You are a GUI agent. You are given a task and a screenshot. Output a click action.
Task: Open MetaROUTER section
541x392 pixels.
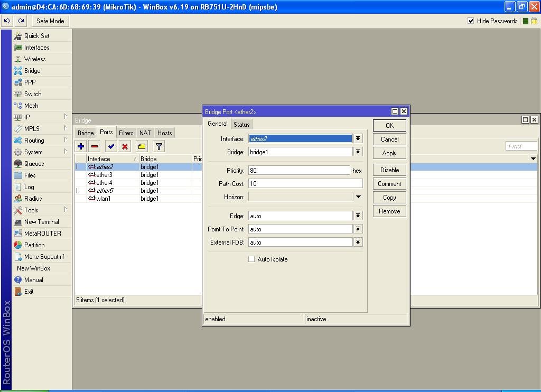pos(42,234)
